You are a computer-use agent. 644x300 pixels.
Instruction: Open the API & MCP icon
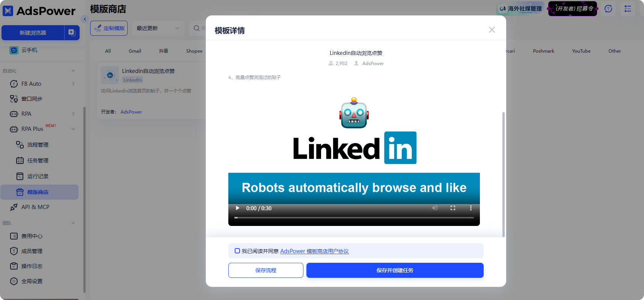14,207
